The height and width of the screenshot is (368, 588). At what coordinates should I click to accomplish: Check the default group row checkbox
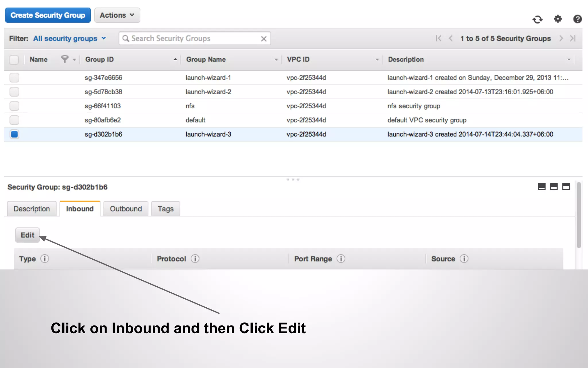[14, 120]
